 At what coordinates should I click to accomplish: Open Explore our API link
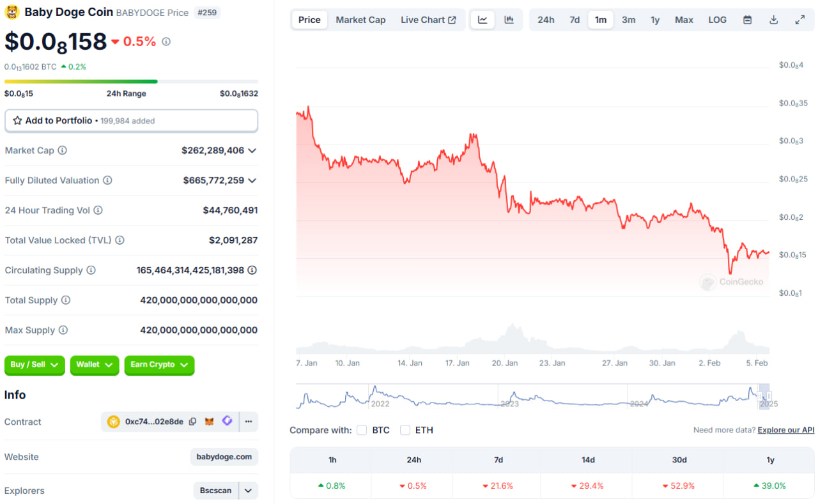click(786, 430)
